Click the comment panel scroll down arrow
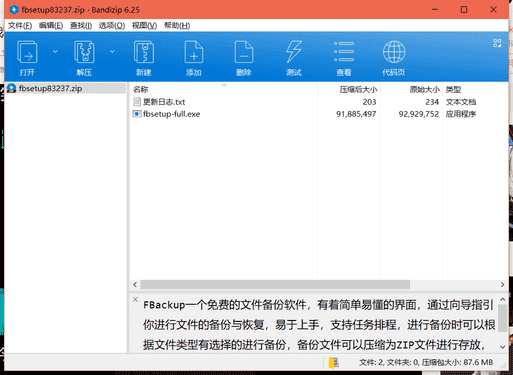 503,347
